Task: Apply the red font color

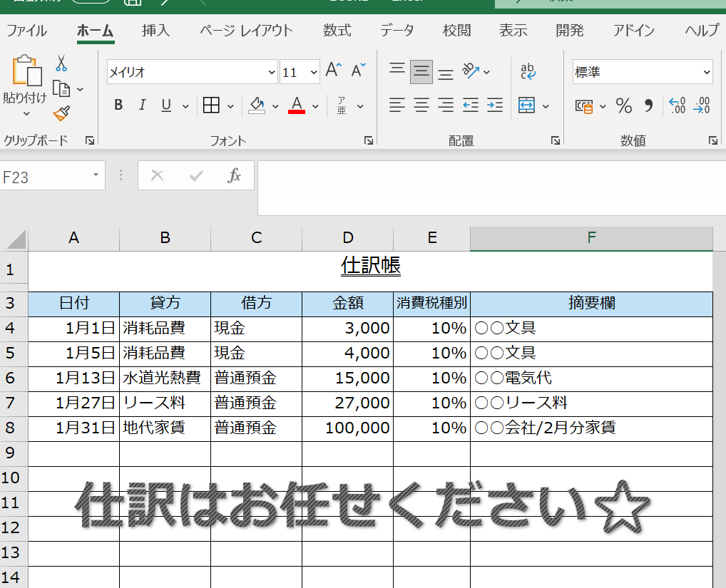Action: pyautogui.click(x=297, y=105)
